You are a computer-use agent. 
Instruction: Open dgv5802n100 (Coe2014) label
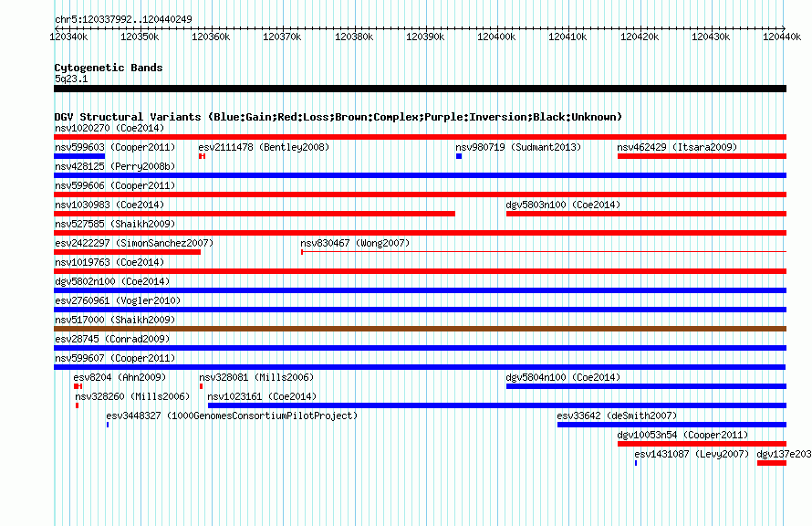pyautogui.click(x=112, y=281)
